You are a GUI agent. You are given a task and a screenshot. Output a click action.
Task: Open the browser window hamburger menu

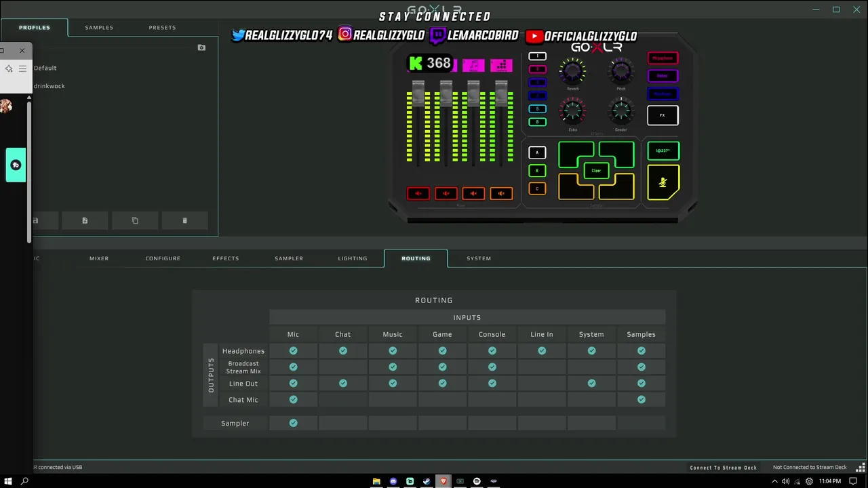[x=22, y=68]
